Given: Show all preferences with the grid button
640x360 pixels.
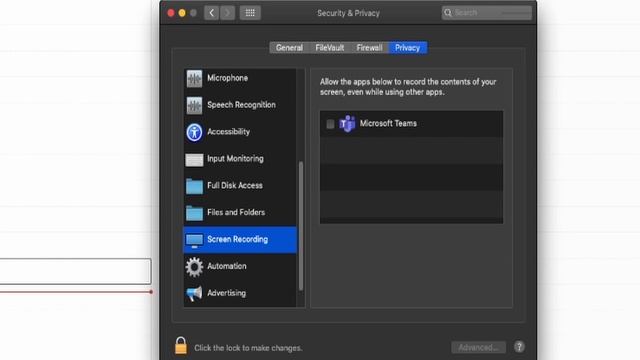Looking at the screenshot, I should [250, 13].
